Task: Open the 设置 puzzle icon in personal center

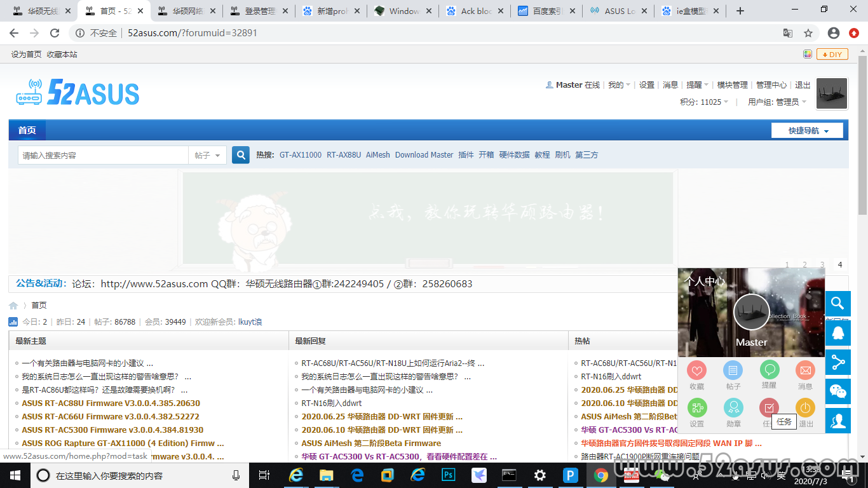Action: click(697, 408)
